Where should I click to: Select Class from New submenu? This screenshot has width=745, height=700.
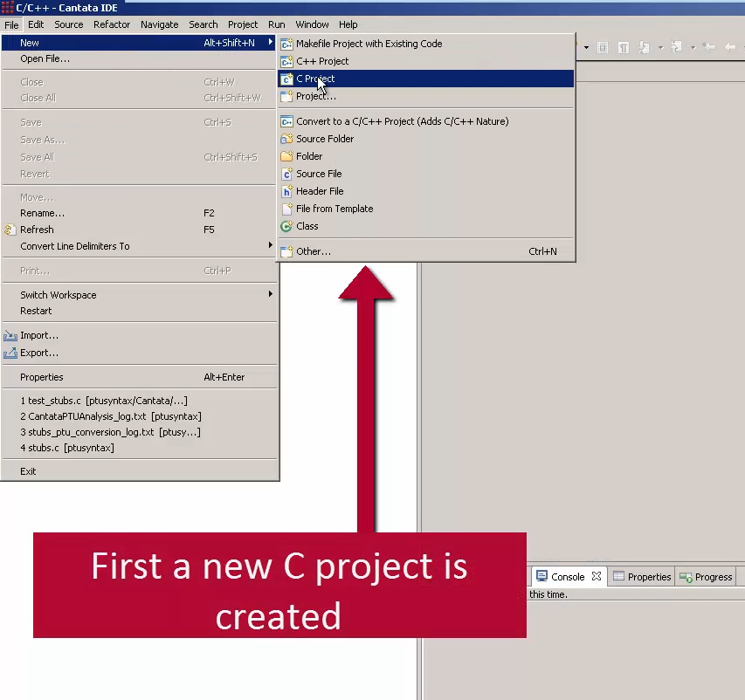click(x=425, y=226)
